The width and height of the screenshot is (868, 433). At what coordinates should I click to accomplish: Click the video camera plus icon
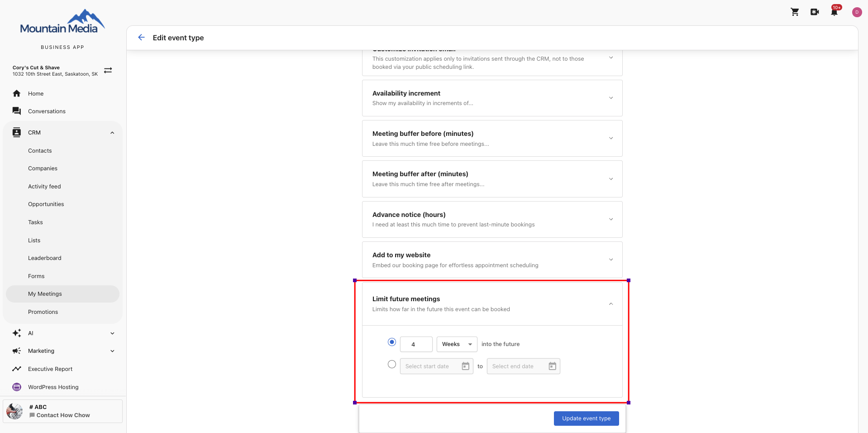815,12
